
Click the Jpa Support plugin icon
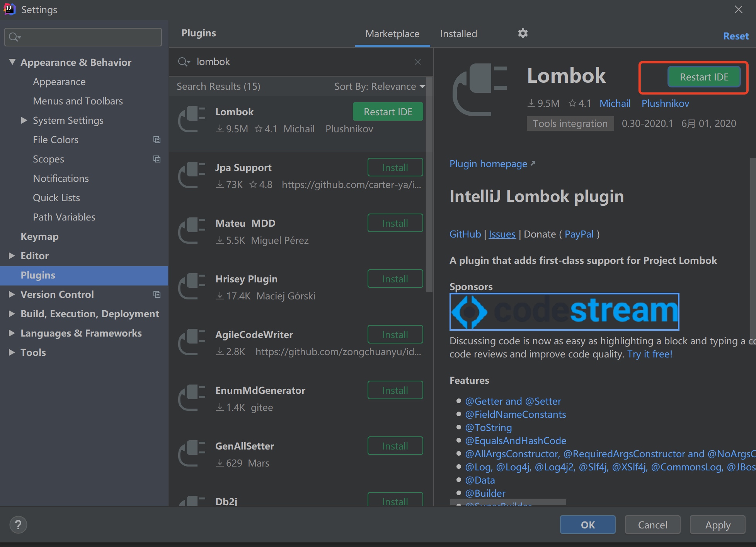click(x=192, y=176)
